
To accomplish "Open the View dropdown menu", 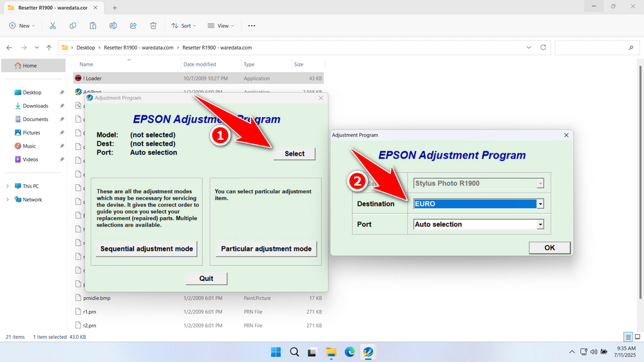I will (220, 26).
